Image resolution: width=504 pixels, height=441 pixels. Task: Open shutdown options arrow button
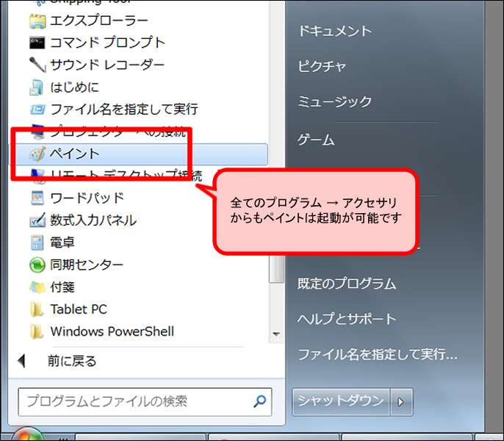[x=401, y=402]
